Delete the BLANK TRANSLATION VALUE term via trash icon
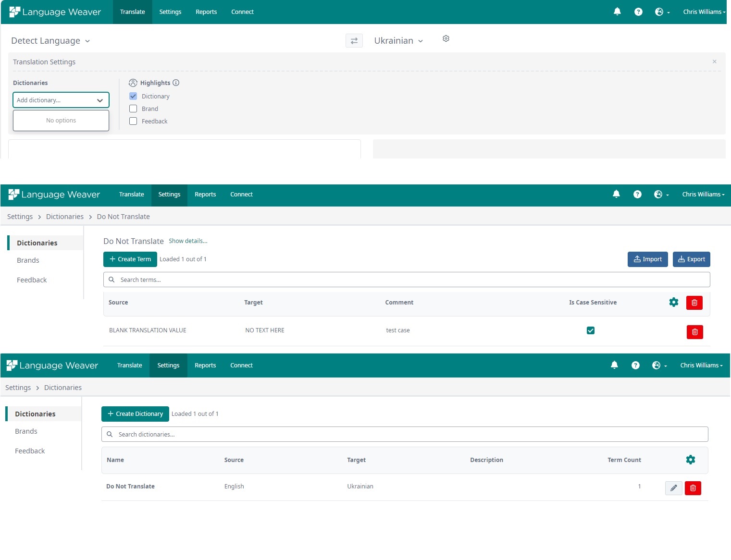This screenshot has width=731, height=560. click(x=694, y=332)
